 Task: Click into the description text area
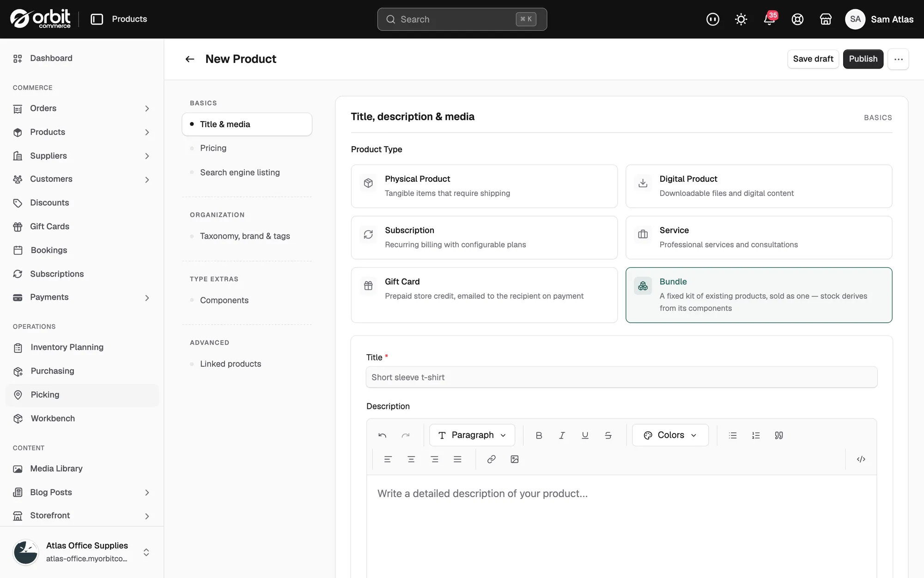[x=621, y=526]
